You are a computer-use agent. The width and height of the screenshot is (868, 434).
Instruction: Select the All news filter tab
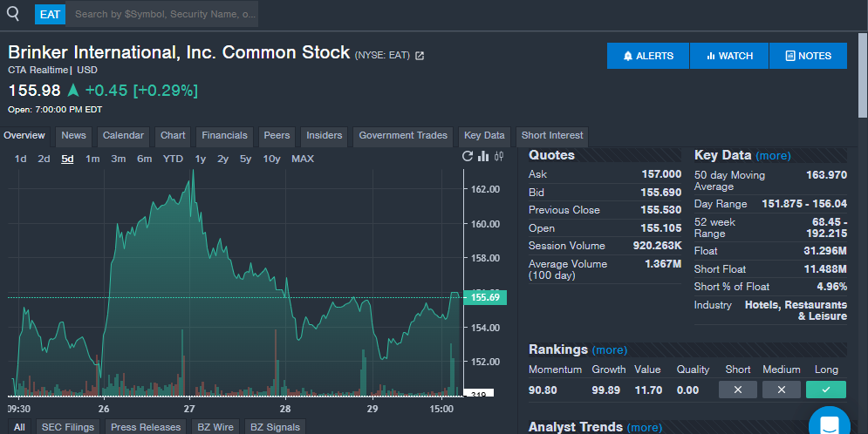pyautogui.click(x=19, y=427)
